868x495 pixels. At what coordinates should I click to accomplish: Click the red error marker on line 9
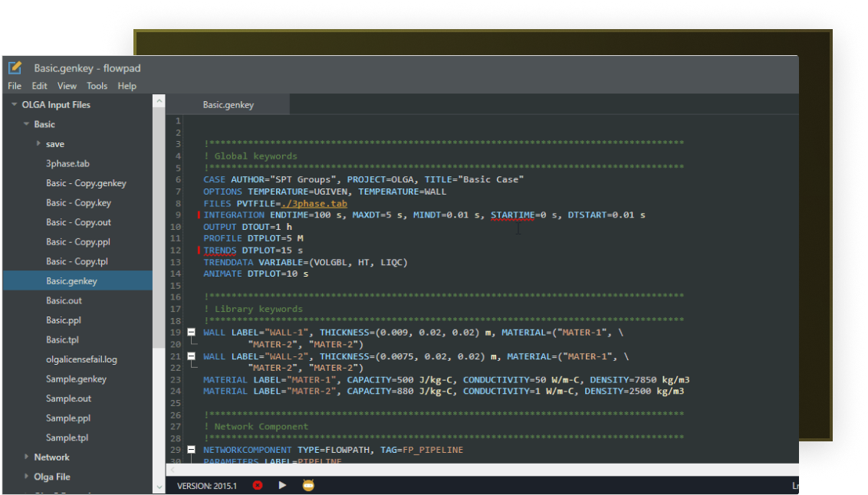[x=199, y=215]
